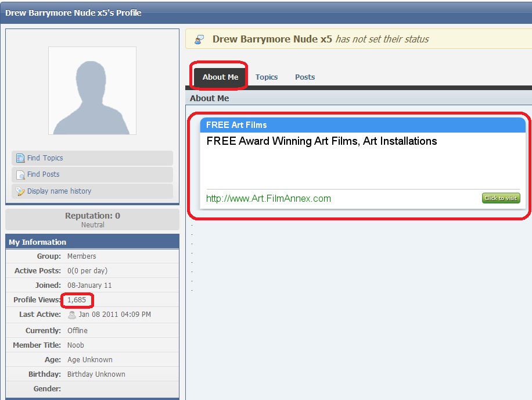Switch to the Topics tab
The width and height of the screenshot is (532, 400).
point(267,77)
